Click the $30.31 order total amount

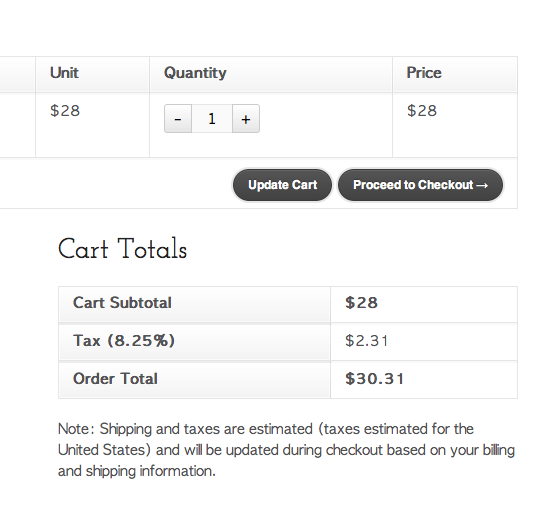tap(374, 379)
